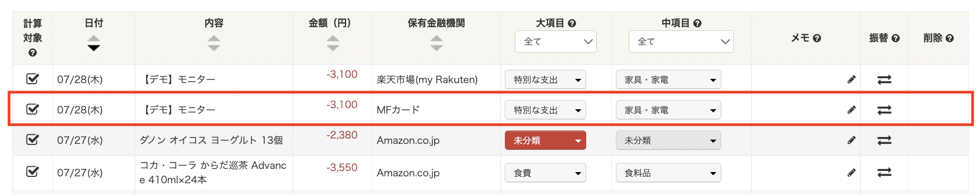980x195 pixels.
Task: Open help icon next to 振替
Action: coord(895,38)
